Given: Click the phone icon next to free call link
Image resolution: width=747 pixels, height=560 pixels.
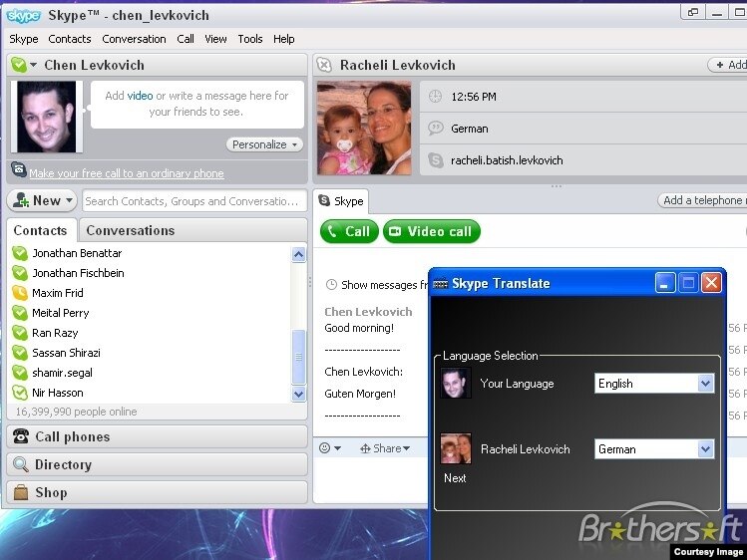Looking at the screenshot, I should 19,169.
